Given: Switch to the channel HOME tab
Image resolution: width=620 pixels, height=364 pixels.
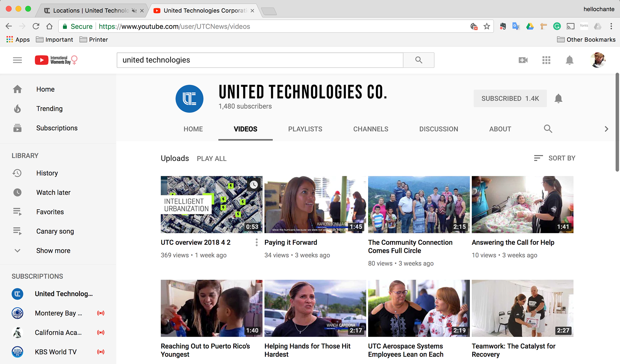Looking at the screenshot, I should tap(193, 129).
